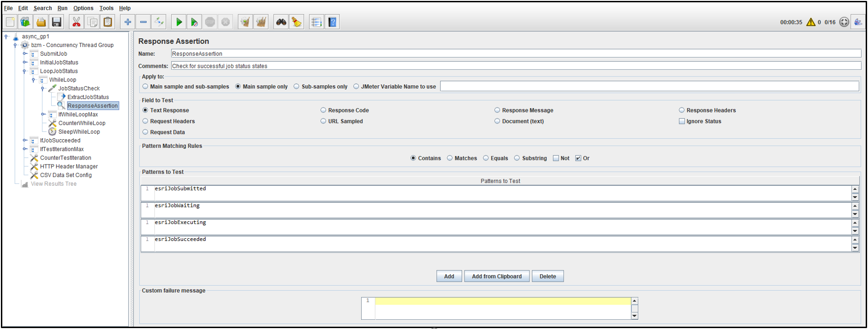Select the Matches pattern rule radio
868x329 pixels.
pyautogui.click(x=450, y=158)
